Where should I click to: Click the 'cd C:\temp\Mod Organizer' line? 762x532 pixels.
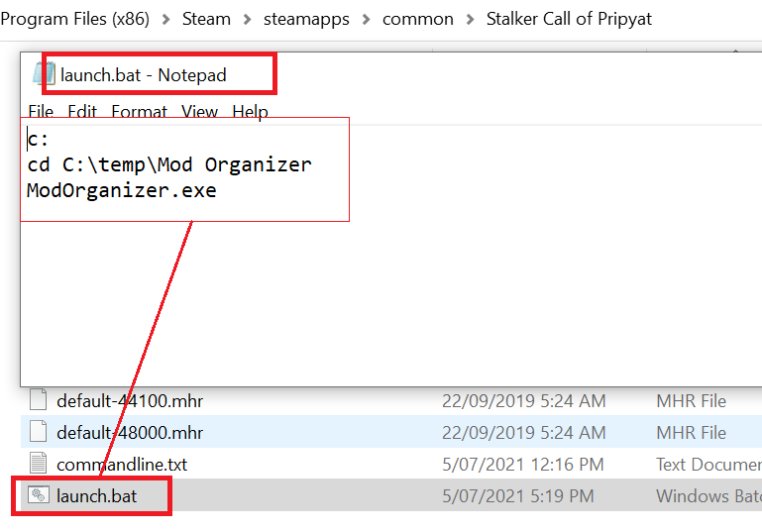[x=169, y=164]
